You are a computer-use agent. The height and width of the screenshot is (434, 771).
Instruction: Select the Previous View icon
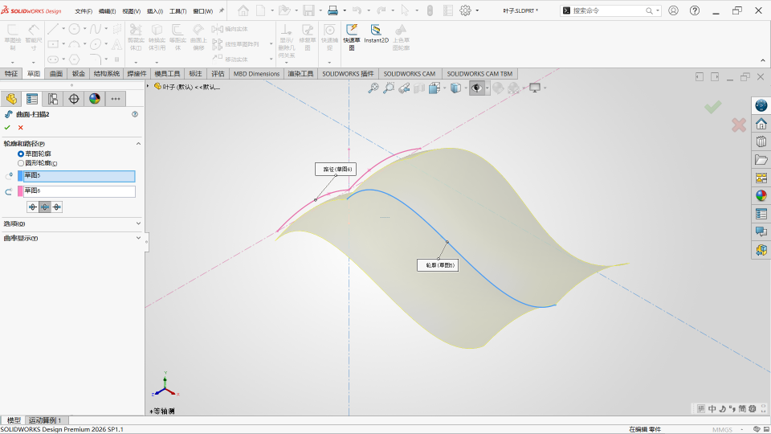404,88
